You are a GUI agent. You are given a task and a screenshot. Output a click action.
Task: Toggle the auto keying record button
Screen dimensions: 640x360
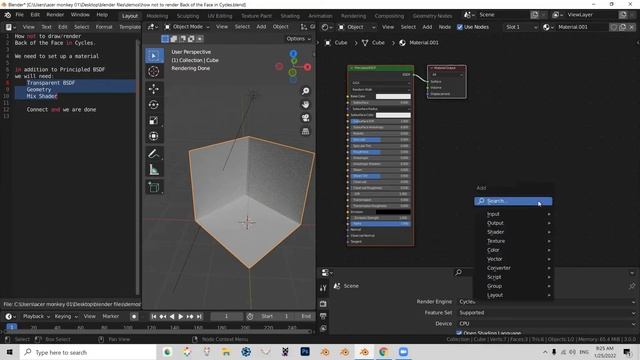(x=134, y=316)
